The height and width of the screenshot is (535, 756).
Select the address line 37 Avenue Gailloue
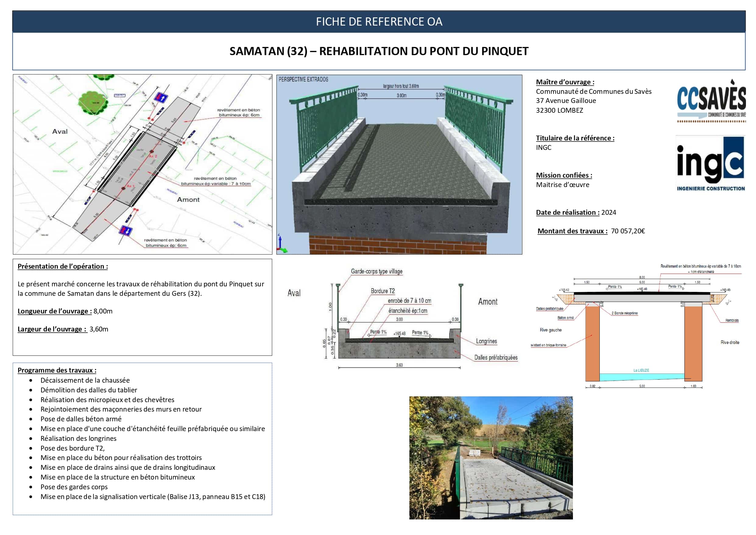point(566,101)
